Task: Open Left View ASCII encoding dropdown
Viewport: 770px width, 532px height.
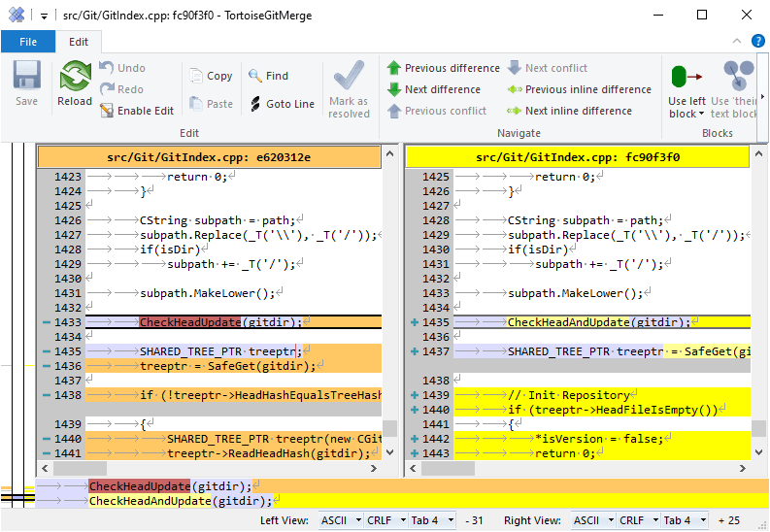Action: tap(340, 521)
